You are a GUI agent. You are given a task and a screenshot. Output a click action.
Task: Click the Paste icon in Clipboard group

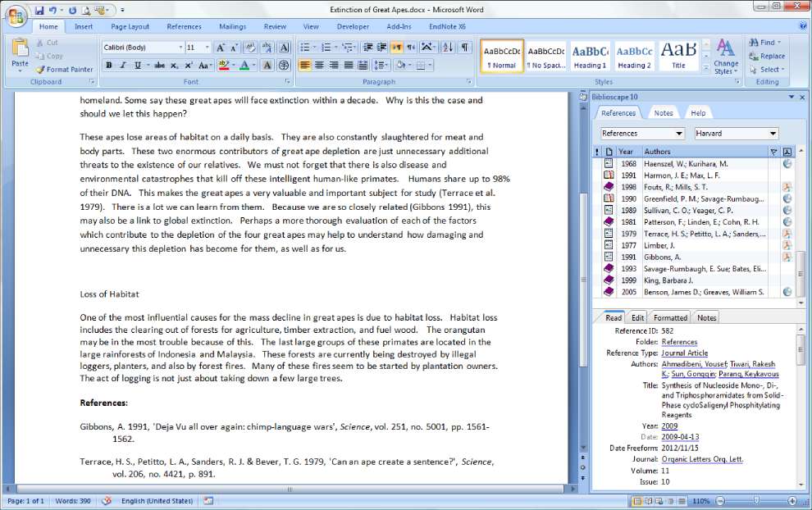click(20, 48)
